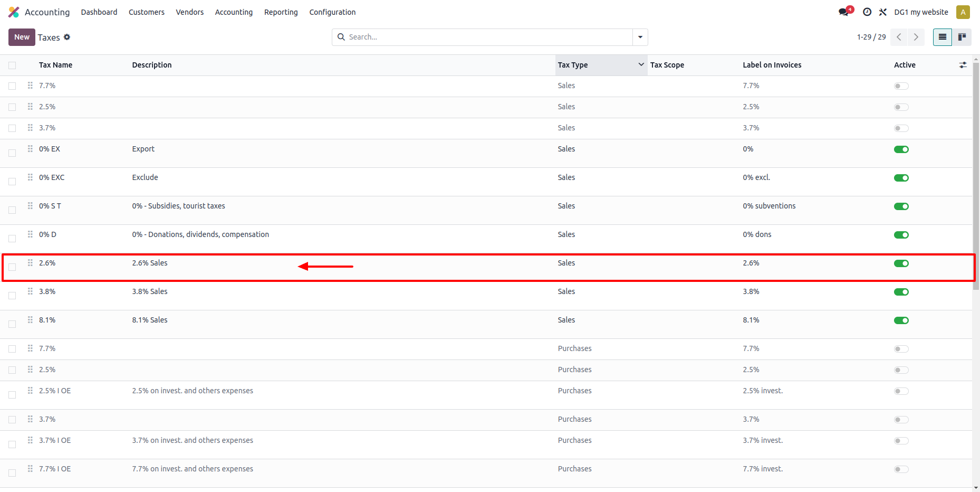The height and width of the screenshot is (492, 980).
Task: Sort by Label on Invoices header
Action: click(x=772, y=65)
